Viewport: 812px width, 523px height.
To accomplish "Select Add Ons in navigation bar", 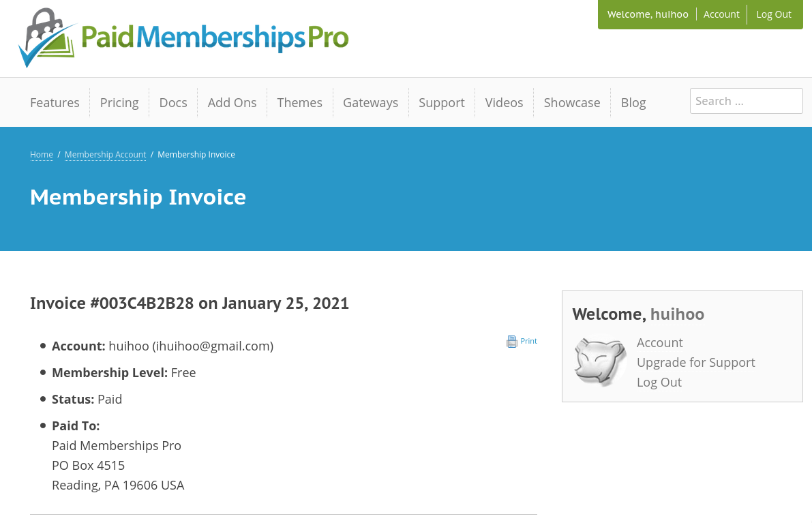I will pos(232,102).
